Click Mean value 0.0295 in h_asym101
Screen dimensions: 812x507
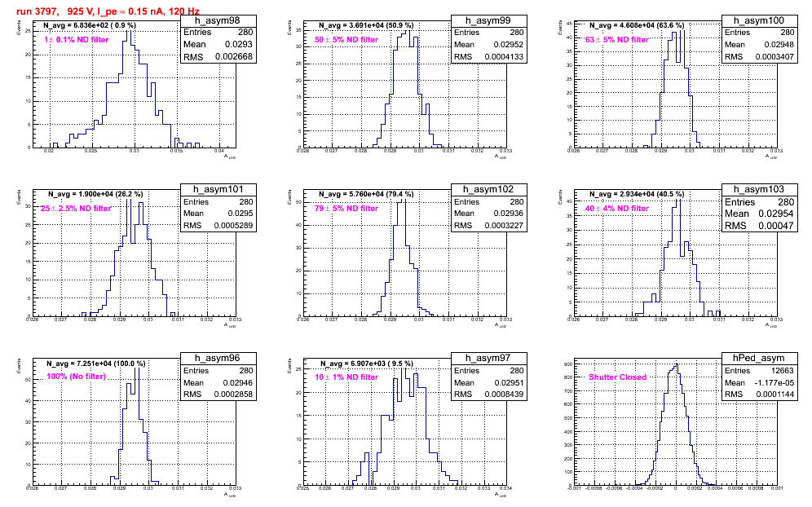pyautogui.click(x=241, y=214)
